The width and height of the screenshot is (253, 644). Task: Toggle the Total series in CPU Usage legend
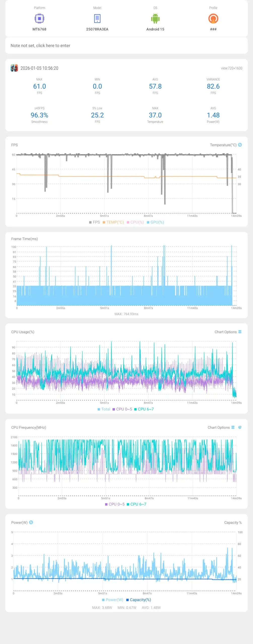pyautogui.click(x=104, y=409)
